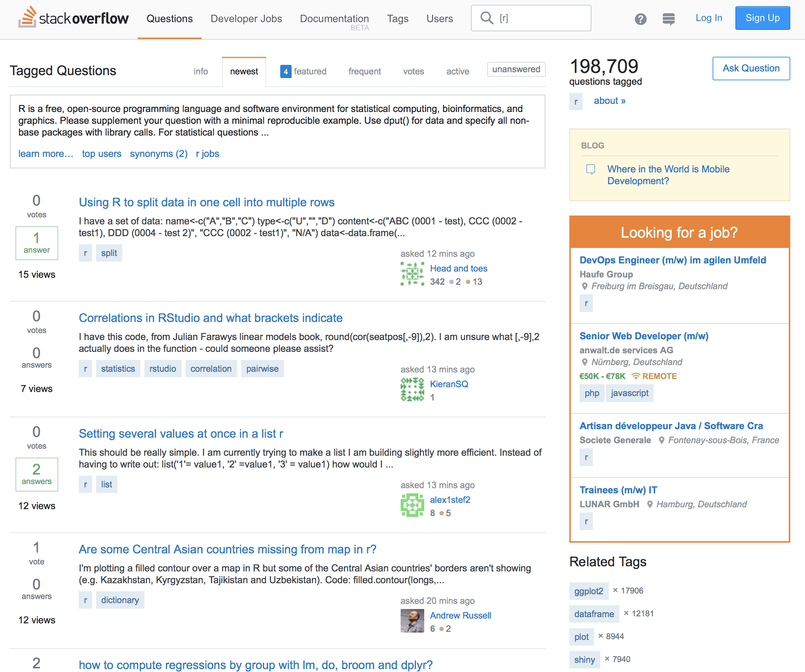805x672 pixels.
Task: Show the unanswered questions tab
Action: tap(516, 69)
